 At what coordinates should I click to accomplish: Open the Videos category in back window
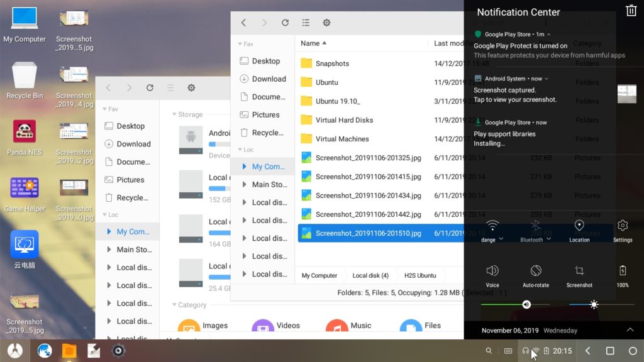tap(276, 327)
